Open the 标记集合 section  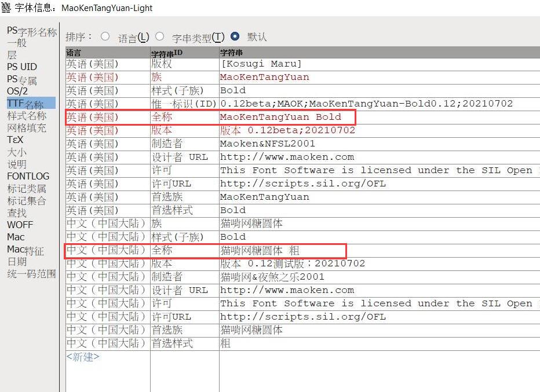point(27,201)
